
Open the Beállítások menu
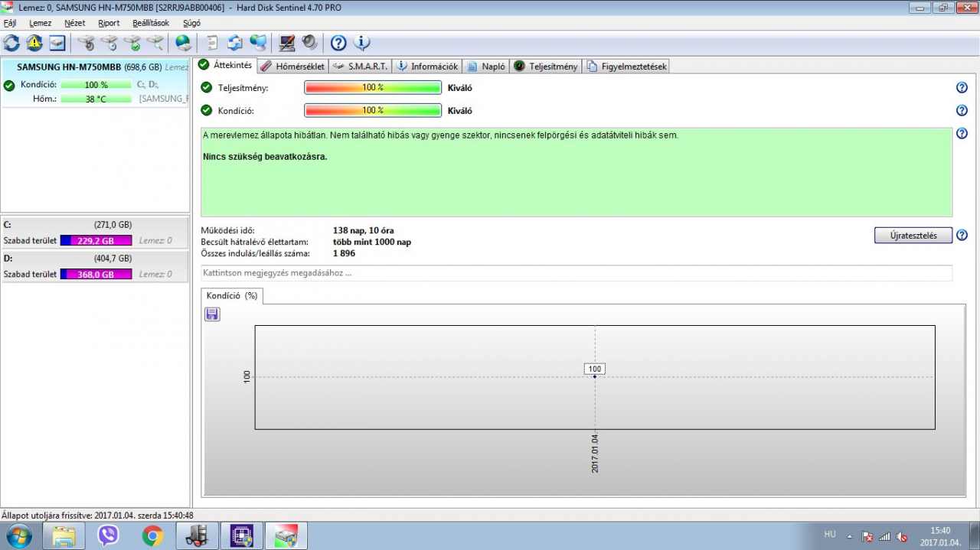pyautogui.click(x=151, y=23)
